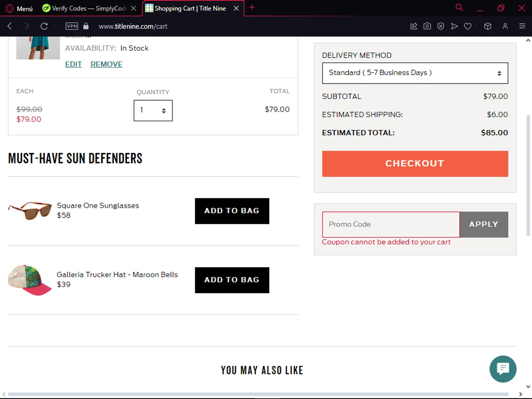This screenshot has width=532, height=399.
Task: Click the Square One Sunglasses thumbnail
Action: (30, 211)
